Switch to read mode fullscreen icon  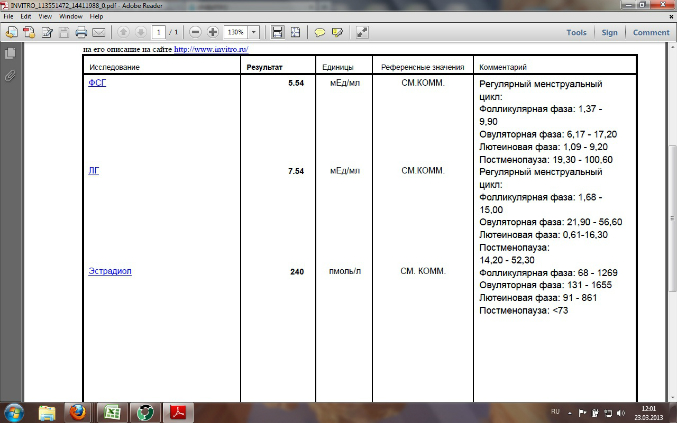(361, 32)
